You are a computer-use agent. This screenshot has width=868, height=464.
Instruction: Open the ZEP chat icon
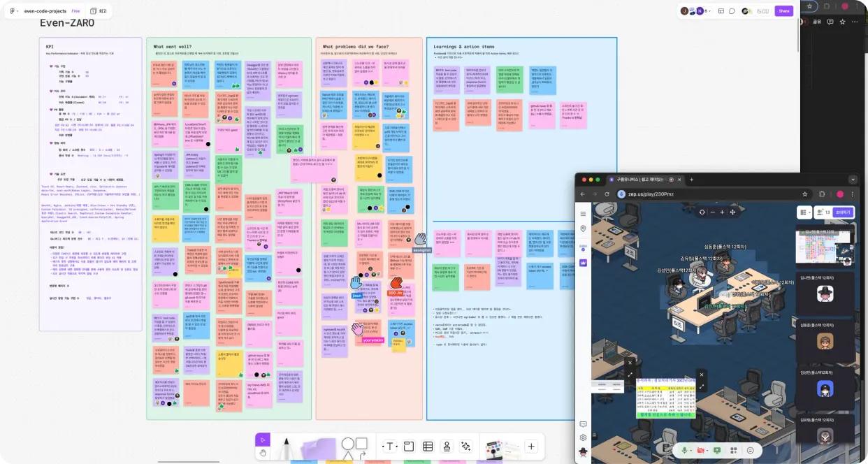pyautogui.click(x=583, y=424)
